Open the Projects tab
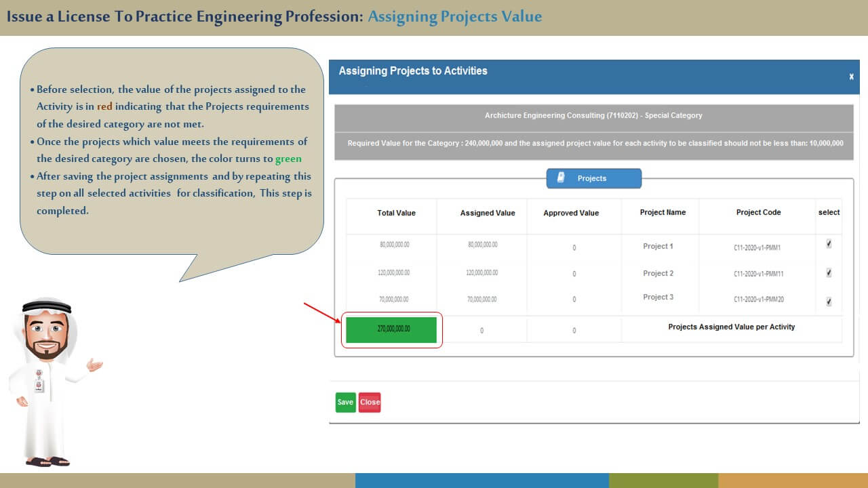This screenshot has width=868, height=488. 593,178
